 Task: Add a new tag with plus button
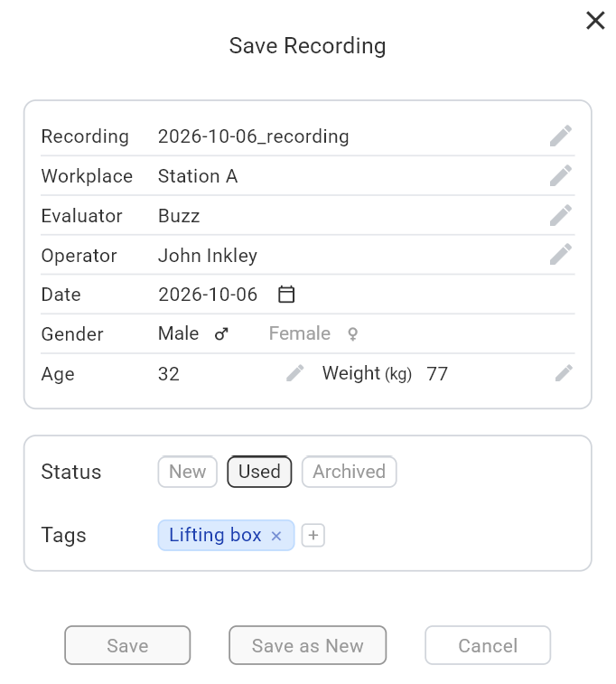point(313,535)
